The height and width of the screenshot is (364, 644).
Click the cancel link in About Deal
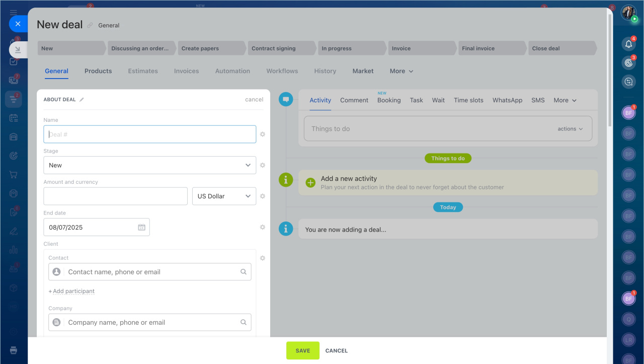(254, 100)
